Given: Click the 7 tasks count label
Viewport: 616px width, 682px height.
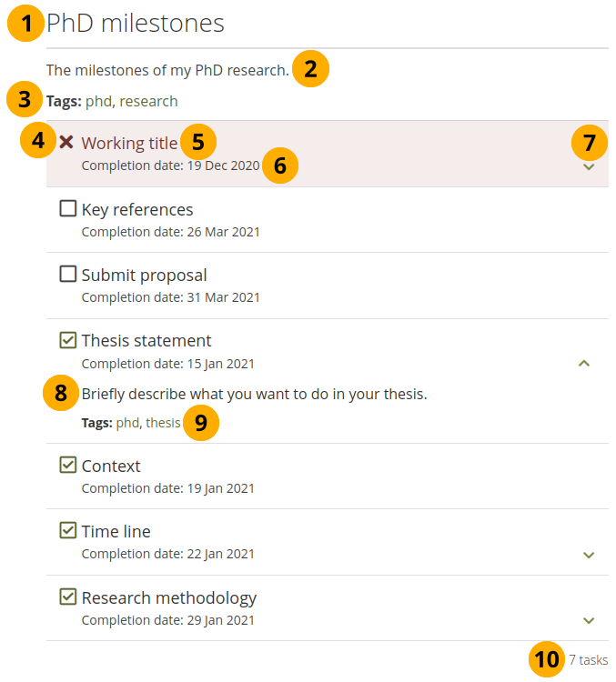Looking at the screenshot, I should point(589,660).
